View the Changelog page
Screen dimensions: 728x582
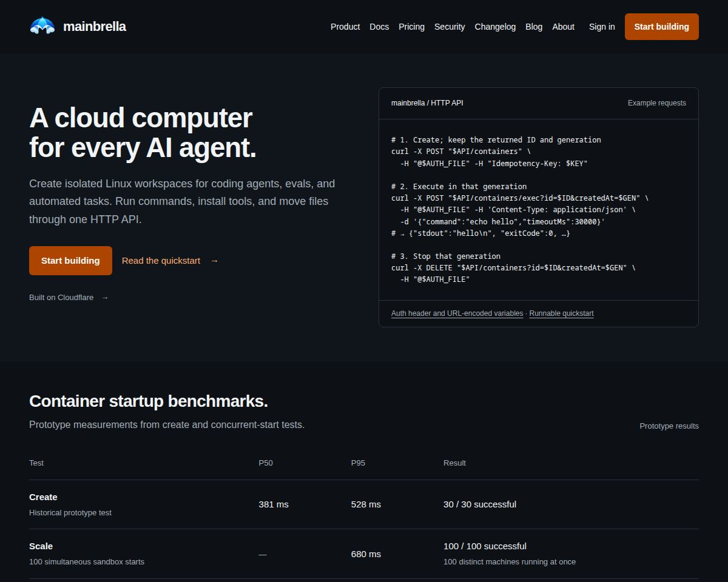(x=495, y=27)
